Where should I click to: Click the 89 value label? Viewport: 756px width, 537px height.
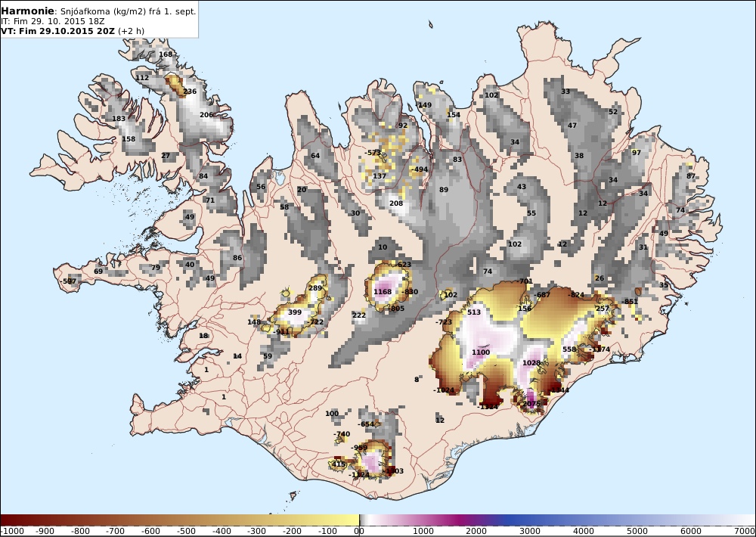point(444,190)
